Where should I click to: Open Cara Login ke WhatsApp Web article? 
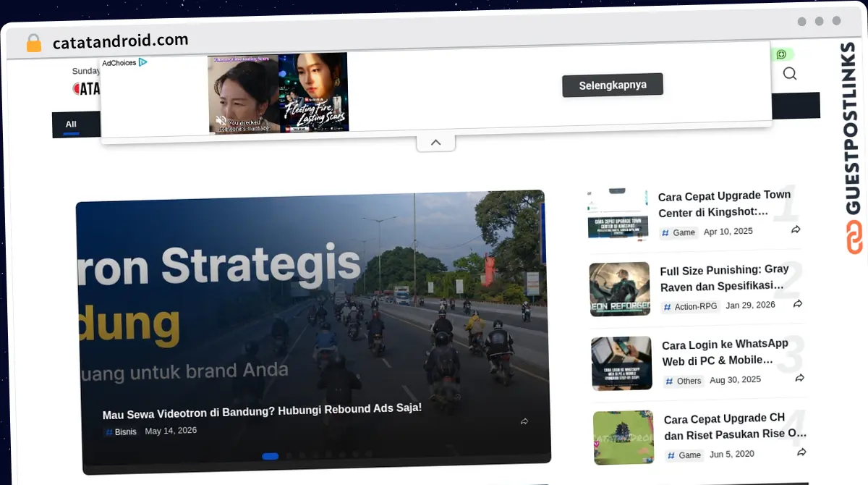tap(726, 352)
